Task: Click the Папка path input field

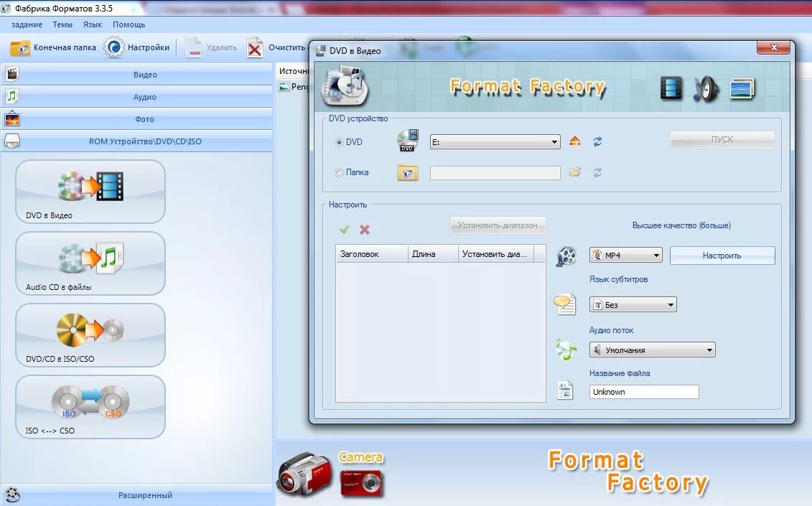Action: 495,172
